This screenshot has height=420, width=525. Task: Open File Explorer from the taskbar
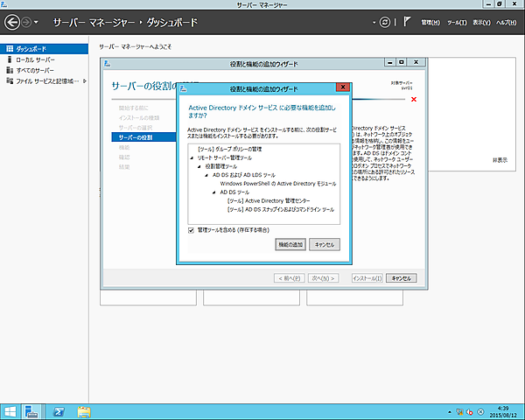click(x=84, y=411)
